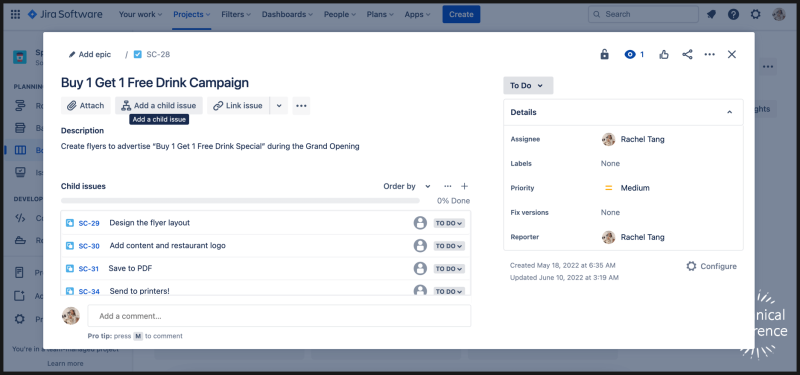
Task: Click the Search field in top bar
Action: [x=643, y=14]
